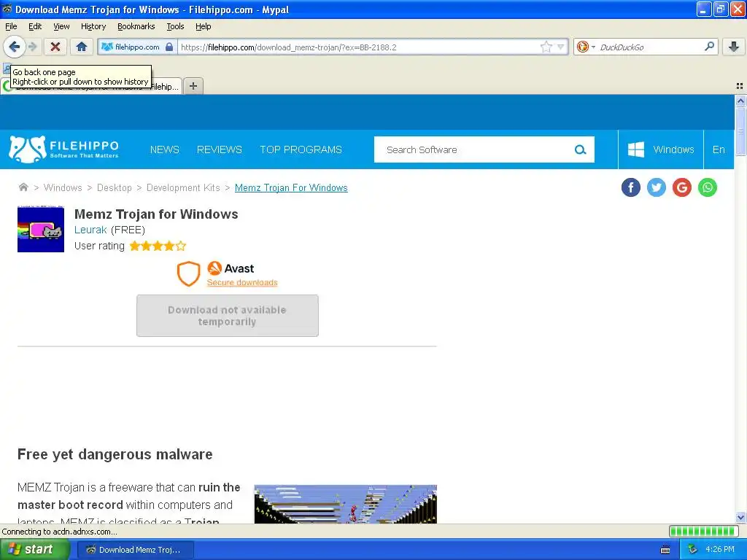Click Download not available temporarily button
The height and width of the screenshot is (560, 747).
(x=228, y=316)
